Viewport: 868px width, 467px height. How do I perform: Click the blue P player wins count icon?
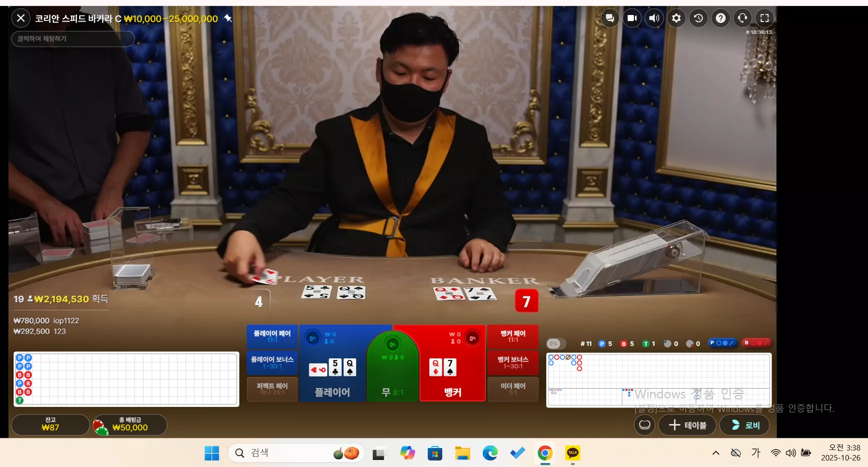(x=602, y=344)
